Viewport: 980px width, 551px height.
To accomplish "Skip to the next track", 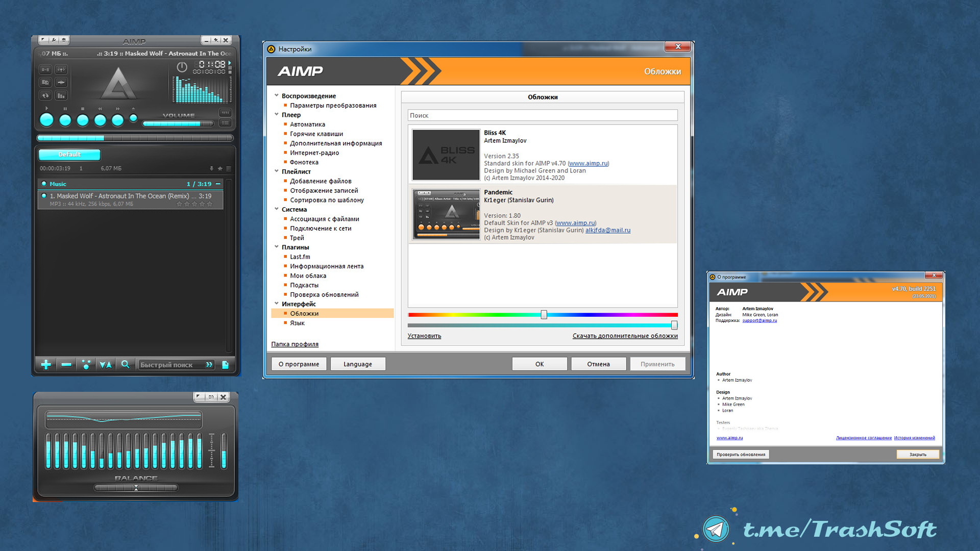I will [117, 120].
